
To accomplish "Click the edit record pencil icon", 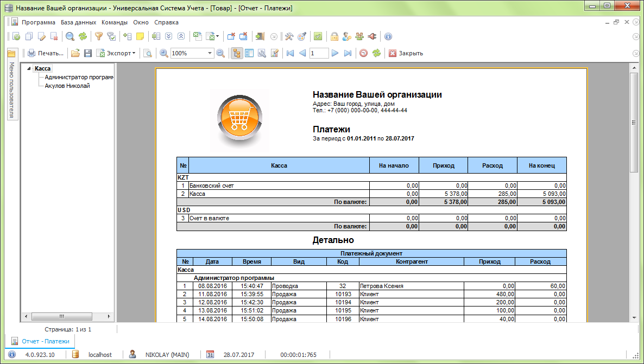I will [41, 36].
